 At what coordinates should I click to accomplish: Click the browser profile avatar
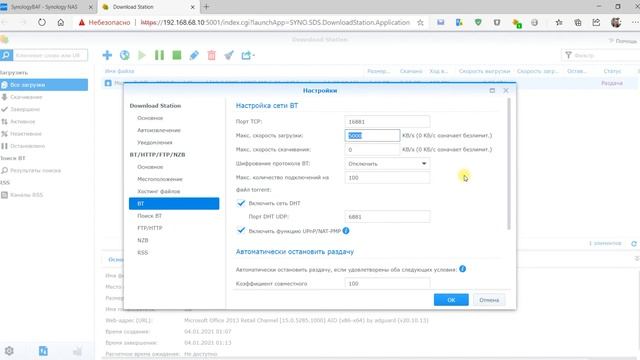point(616,22)
